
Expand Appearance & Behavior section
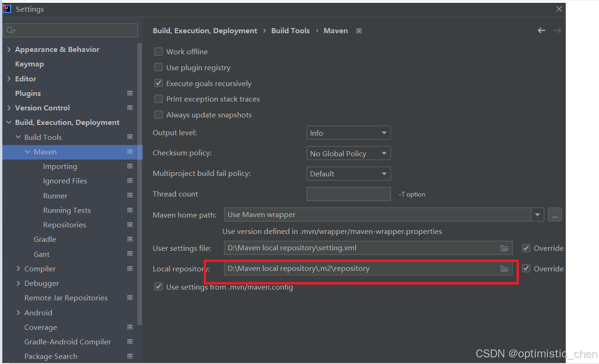(x=9, y=49)
